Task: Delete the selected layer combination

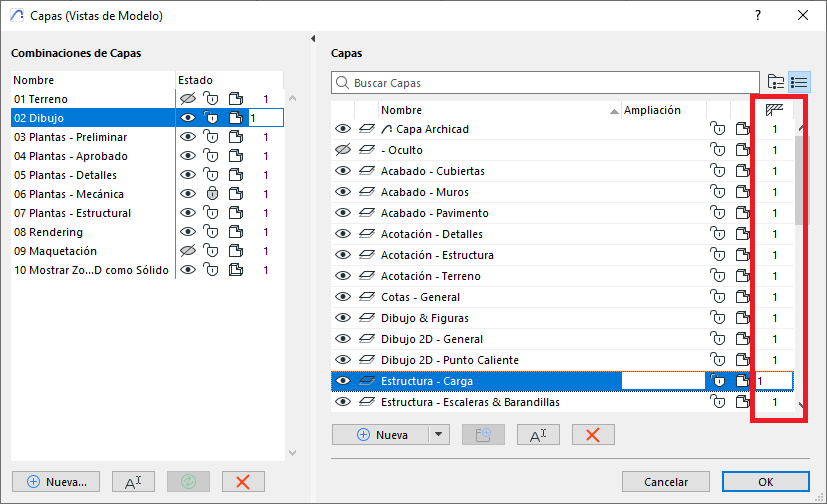Action: (242, 481)
